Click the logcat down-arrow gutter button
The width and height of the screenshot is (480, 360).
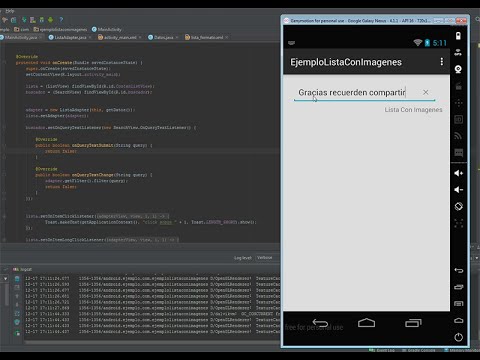pos(5,278)
